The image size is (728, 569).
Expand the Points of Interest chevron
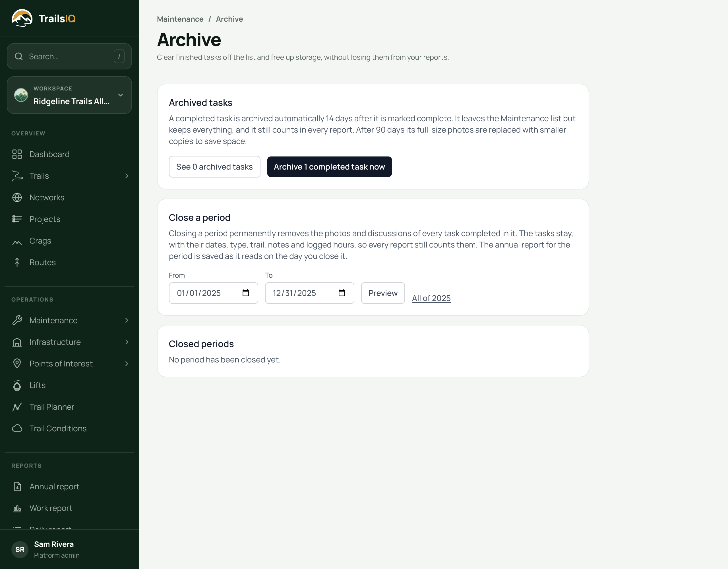(x=127, y=364)
